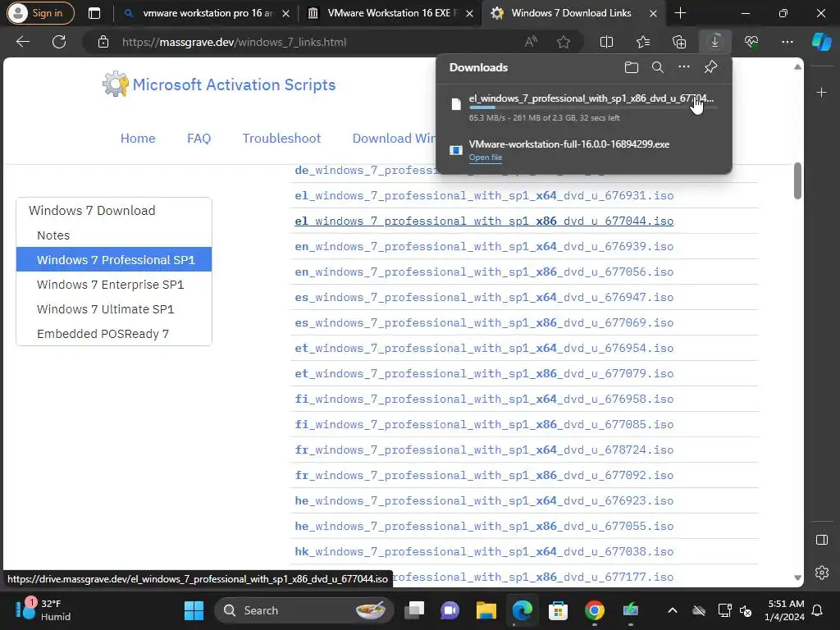
Task: Show hidden system tray icons
Action: coord(673,610)
